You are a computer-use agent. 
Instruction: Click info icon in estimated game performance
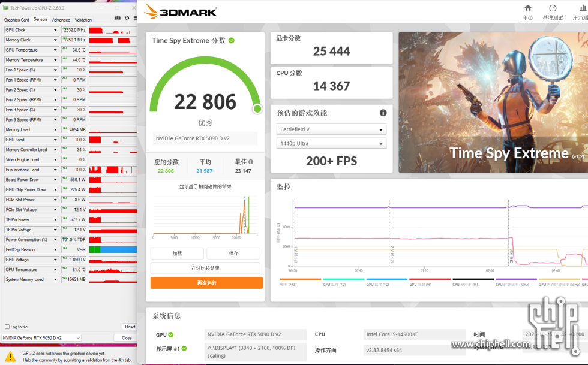click(383, 113)
